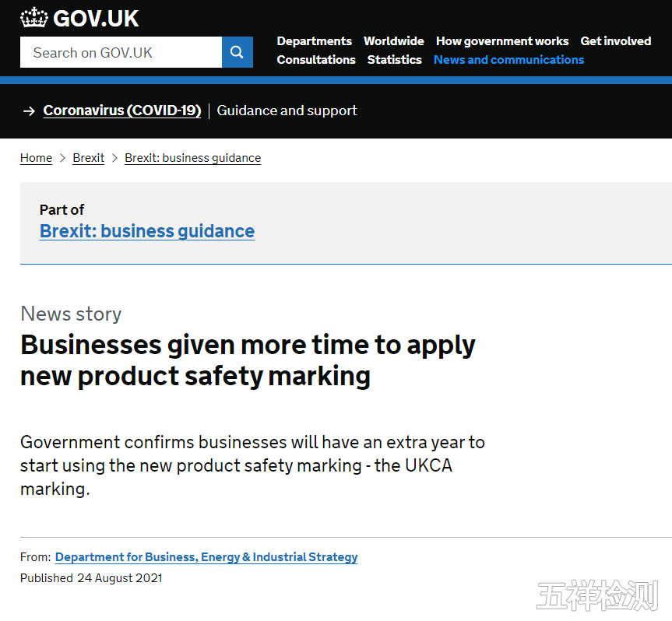Select News and communications in header

pos(508,60)
